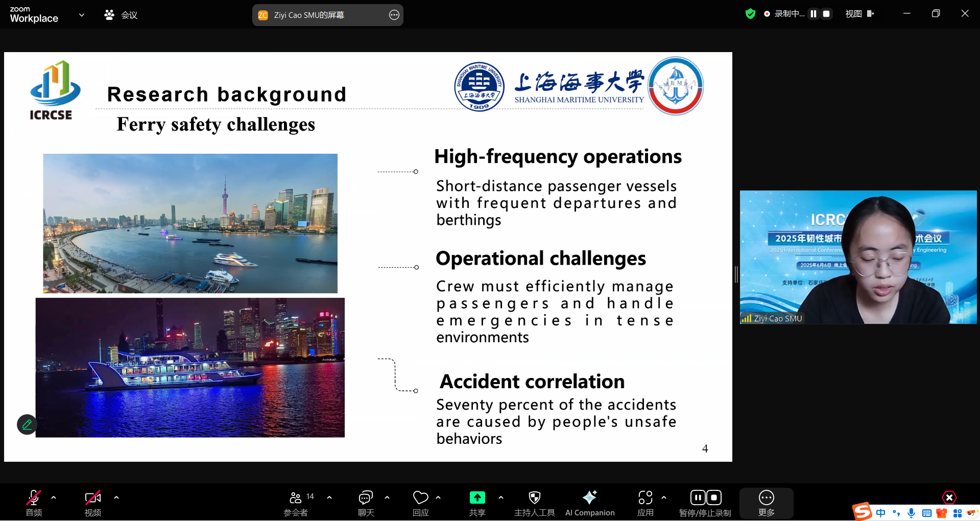Open the 应用 apps icon
Viewport: 980px width, 521px height.
tap(646, 498)
